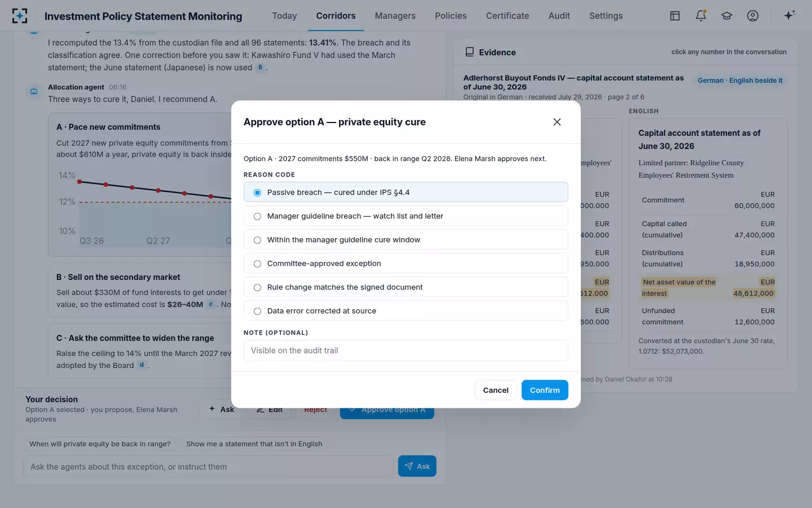Confirm the option A approval

pyautogui.click(x=545, y=390)
